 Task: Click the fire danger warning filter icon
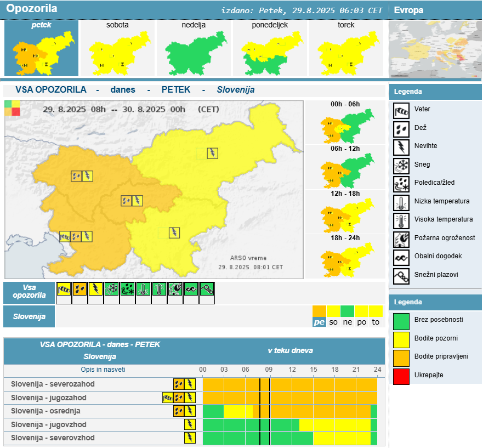click(175, 289)
